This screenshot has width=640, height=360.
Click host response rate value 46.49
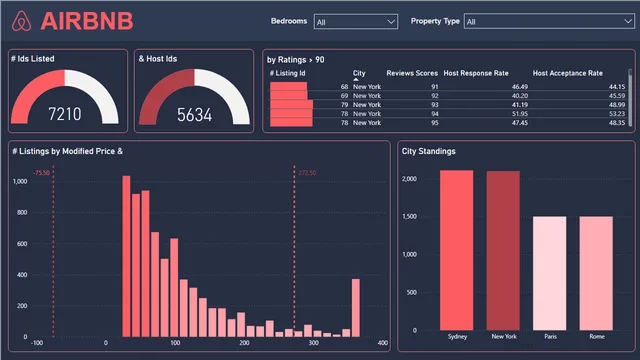520,87
